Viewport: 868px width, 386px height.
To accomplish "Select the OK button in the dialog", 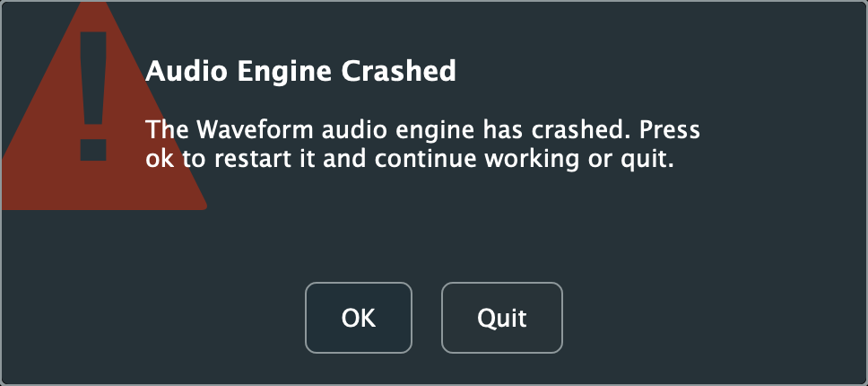I will pos(359,318).
